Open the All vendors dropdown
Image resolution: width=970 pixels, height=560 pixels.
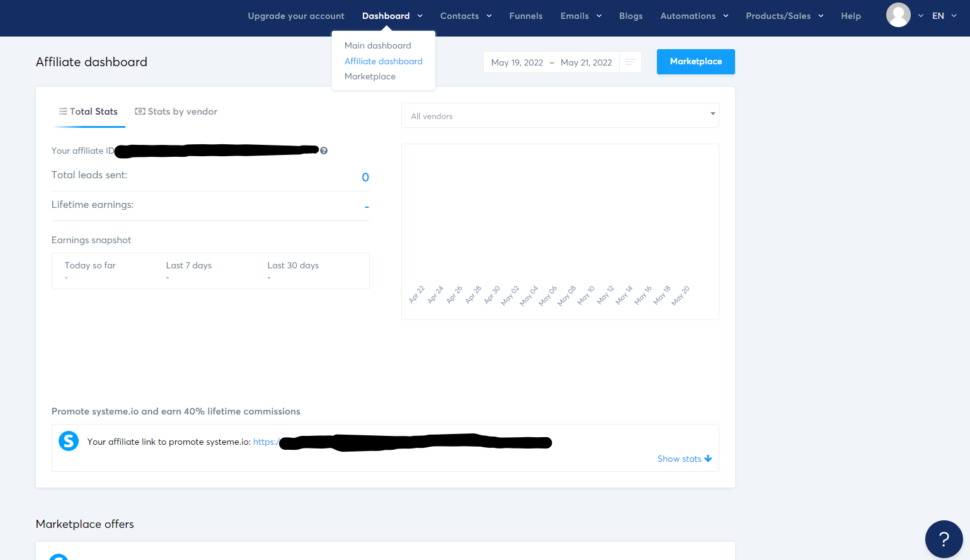[x=560, y=115]
